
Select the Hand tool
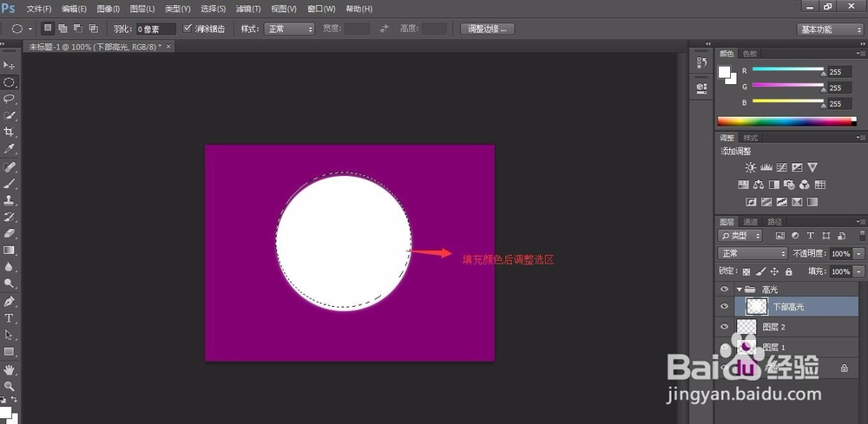pos(9,369)
